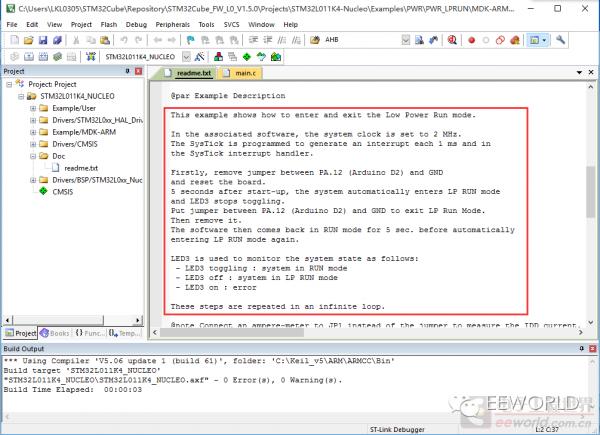Viewport: 600px width, 435px height.
Task: Save all files icon
Action: [x=57, y=40]
